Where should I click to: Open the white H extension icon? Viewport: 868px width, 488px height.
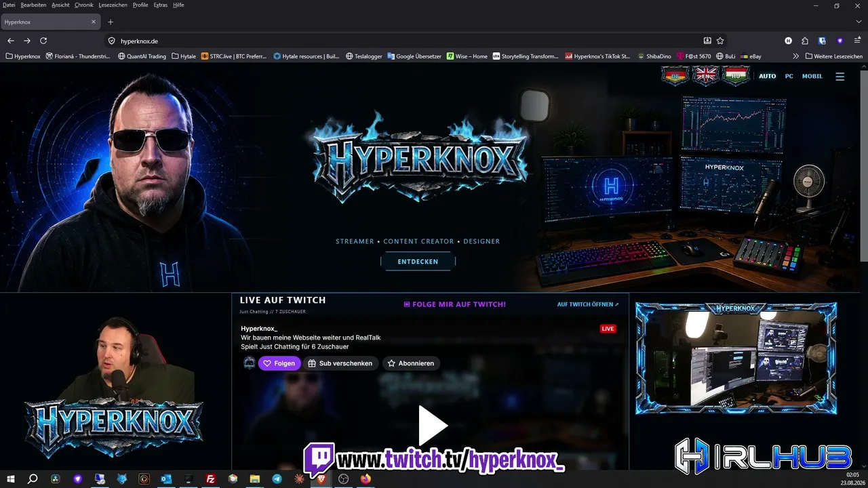point(789,41)
